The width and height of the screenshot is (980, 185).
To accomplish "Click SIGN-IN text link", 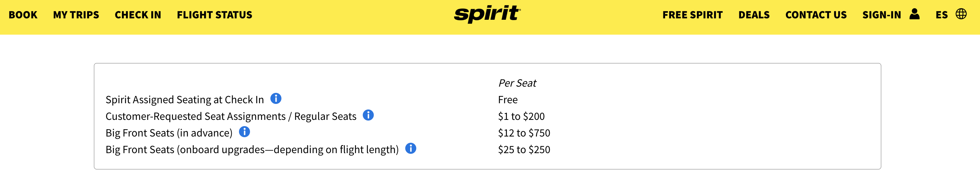I will 882,15.
